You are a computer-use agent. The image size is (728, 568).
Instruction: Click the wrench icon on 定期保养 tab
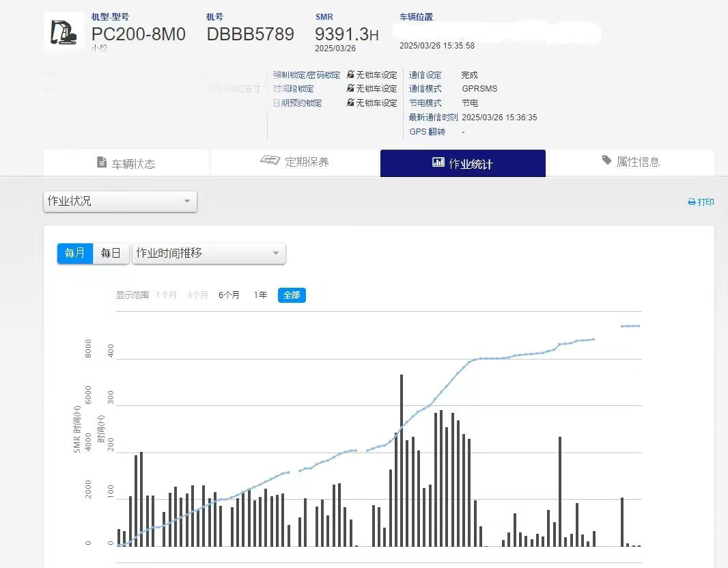point(270,161)
